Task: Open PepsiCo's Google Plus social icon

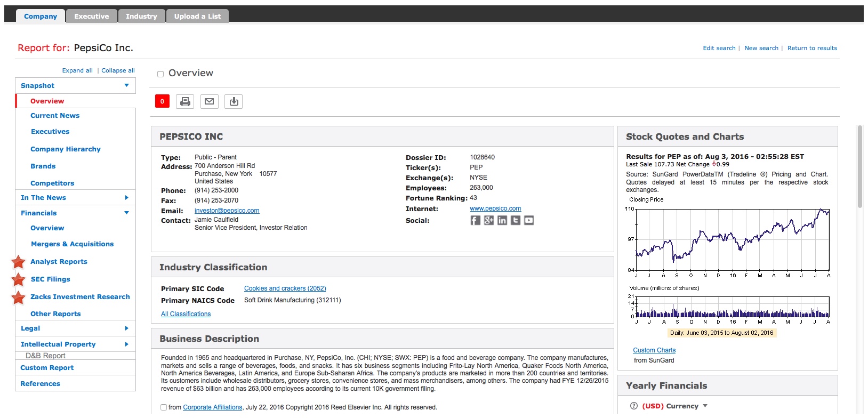Action: tap(488, 220)
